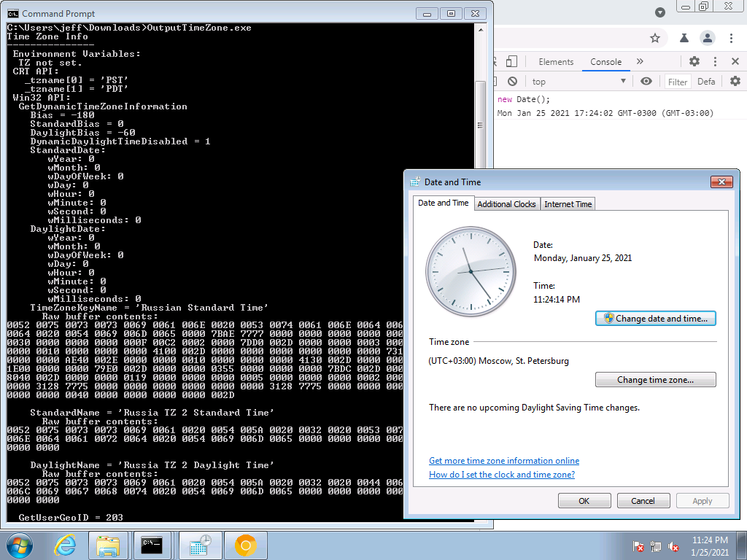Show more DevTools tabs via the chevron
This screenshot has width=747, height=560.
(640, 62)
